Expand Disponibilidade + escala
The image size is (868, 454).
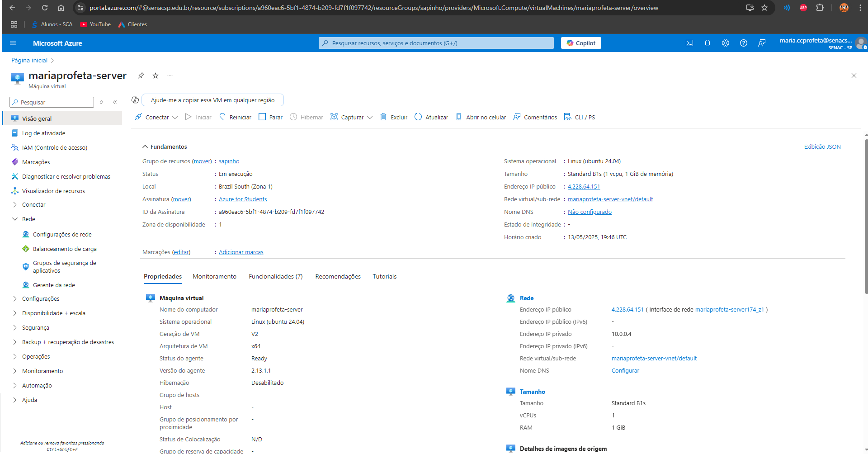[15, 313]
